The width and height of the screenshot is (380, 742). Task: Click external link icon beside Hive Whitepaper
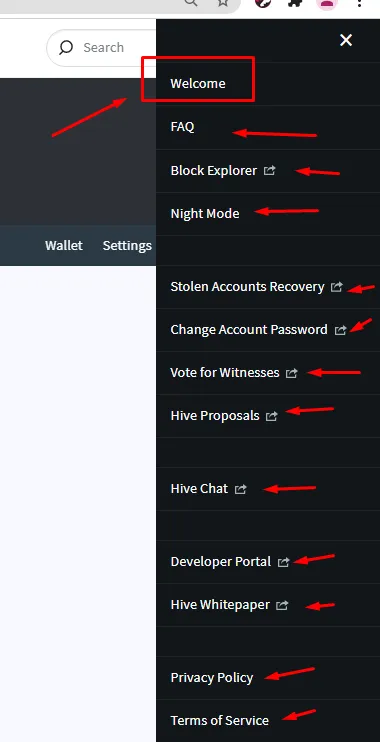(x=282, y=605)
